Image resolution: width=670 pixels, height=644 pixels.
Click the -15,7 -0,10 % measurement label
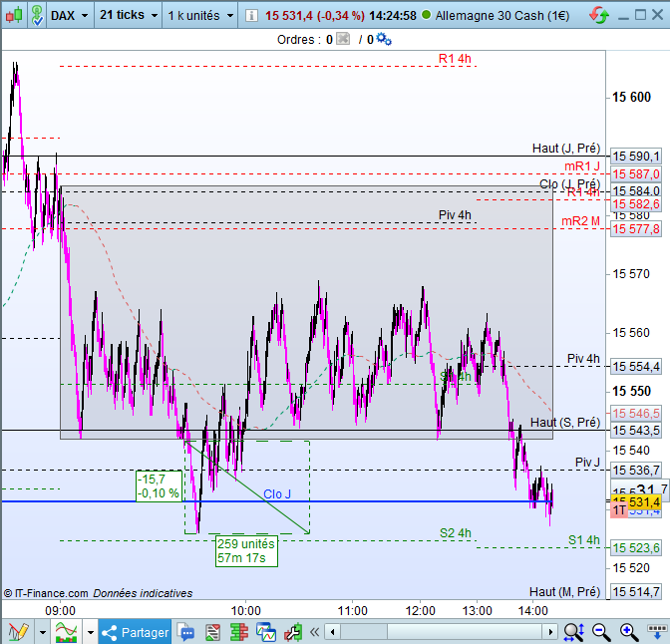(159, 486)
